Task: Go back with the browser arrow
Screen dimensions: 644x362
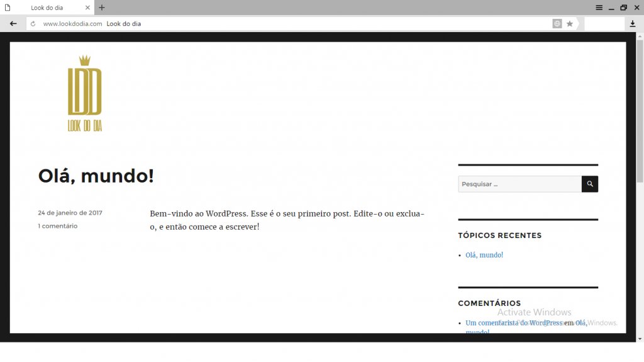Action: click(13, 24)
